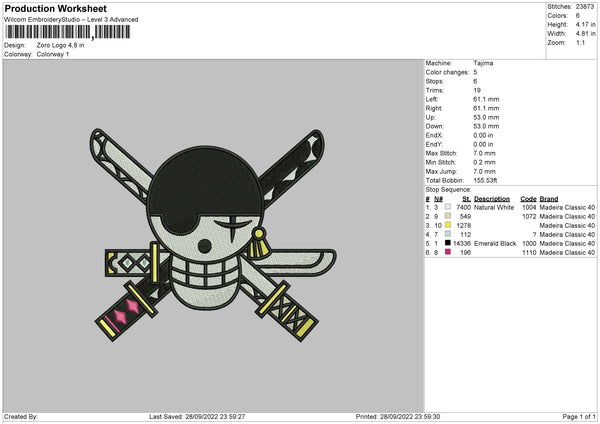The height and width of the screenshot is (424, 600).
Task: Click the pink swatch for code 1110
Action: tap(447, 252)
